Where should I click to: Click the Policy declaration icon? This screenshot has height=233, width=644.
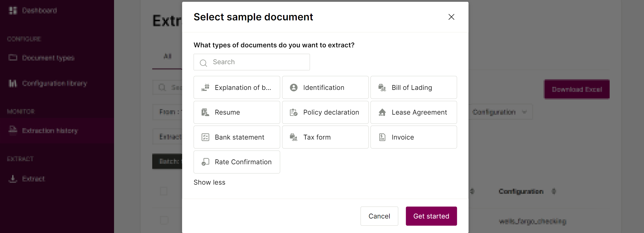tap(294, 112)
